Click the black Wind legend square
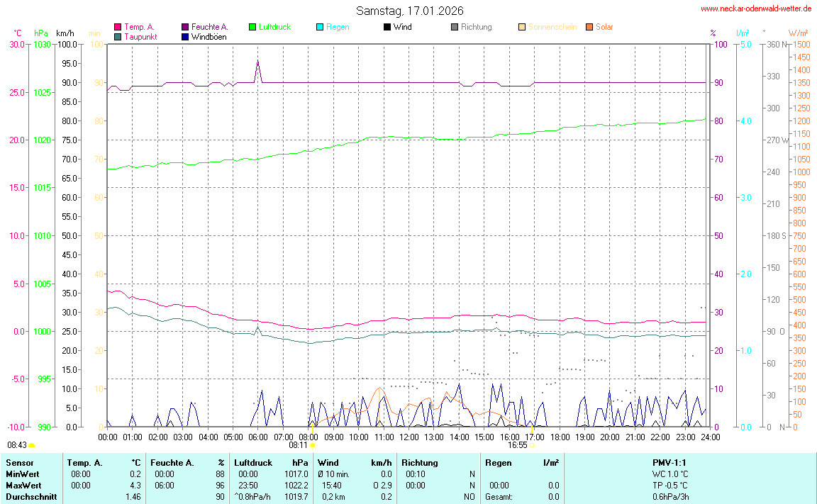 (387, 27)
